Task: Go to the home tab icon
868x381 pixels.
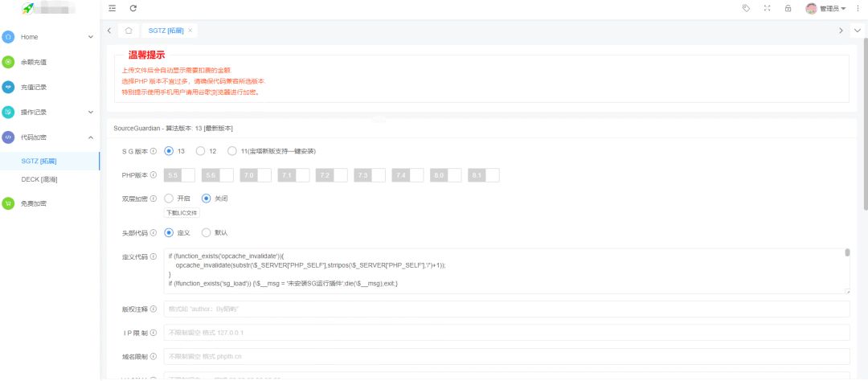Action: (x=129, y=31)
